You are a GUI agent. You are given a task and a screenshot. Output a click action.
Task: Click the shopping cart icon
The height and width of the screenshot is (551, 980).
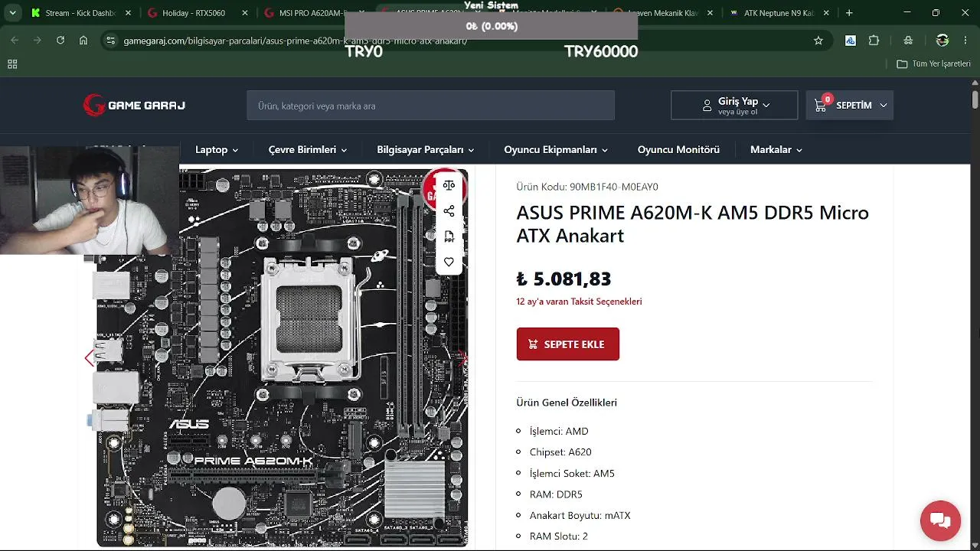821,106
